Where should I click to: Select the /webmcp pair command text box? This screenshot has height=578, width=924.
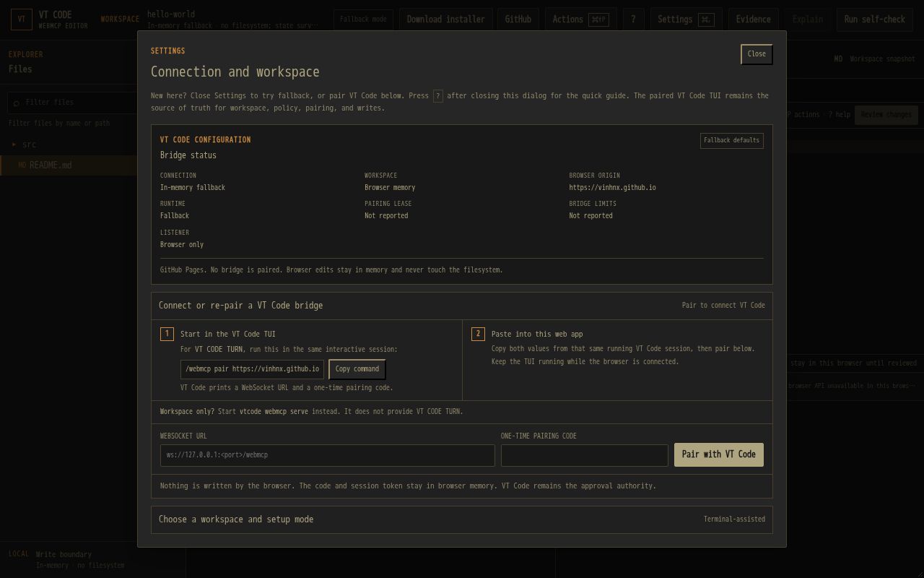click(252, 369)
